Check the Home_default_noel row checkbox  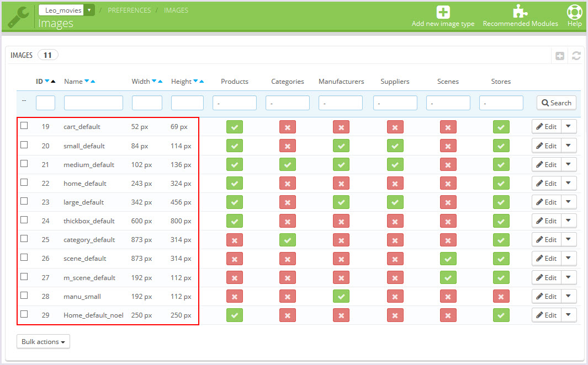coord(24,314)
